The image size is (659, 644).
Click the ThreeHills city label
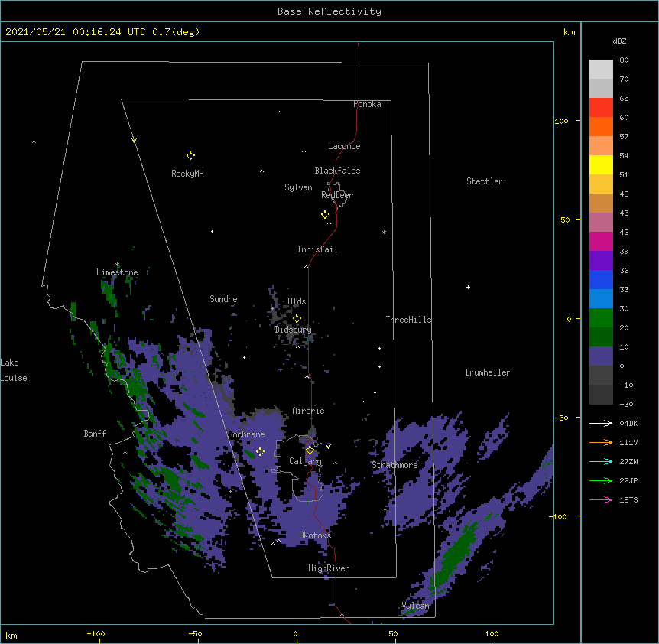pos(408,320)
